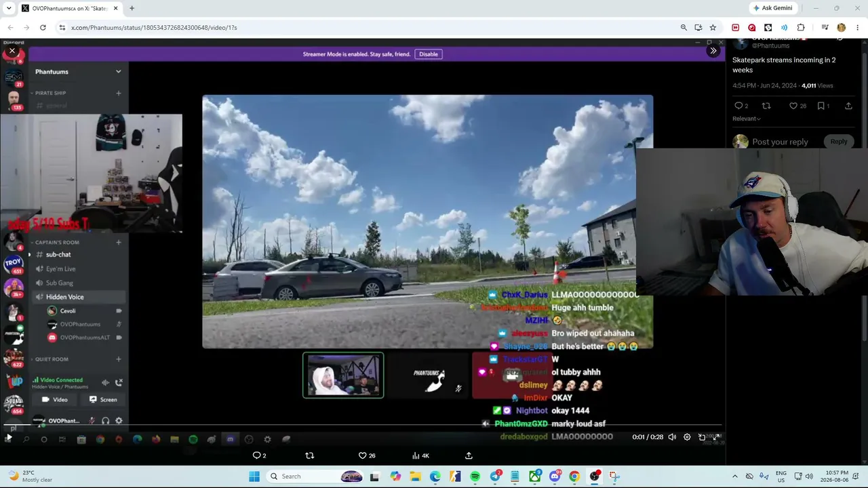Open X video playback settings gear
Viewport: 868px width, 488px height.
(x=687, y=437)
